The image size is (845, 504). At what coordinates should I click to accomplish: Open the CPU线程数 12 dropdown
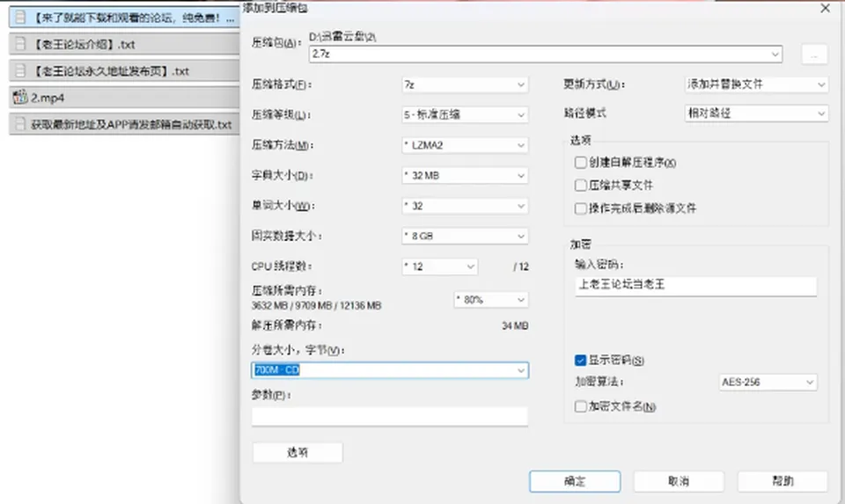coord(440,267)
